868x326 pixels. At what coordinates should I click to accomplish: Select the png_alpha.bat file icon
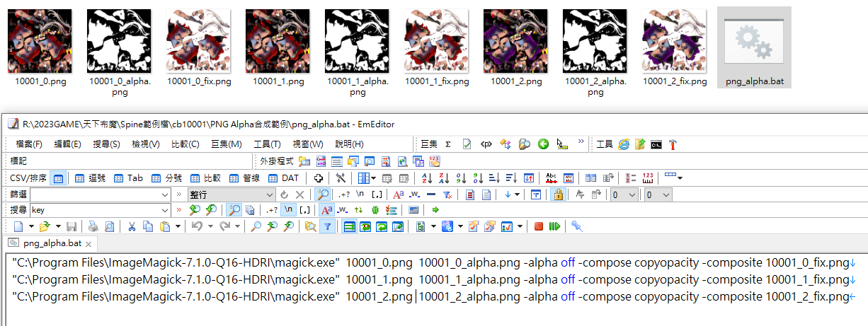tap(755, 47)
